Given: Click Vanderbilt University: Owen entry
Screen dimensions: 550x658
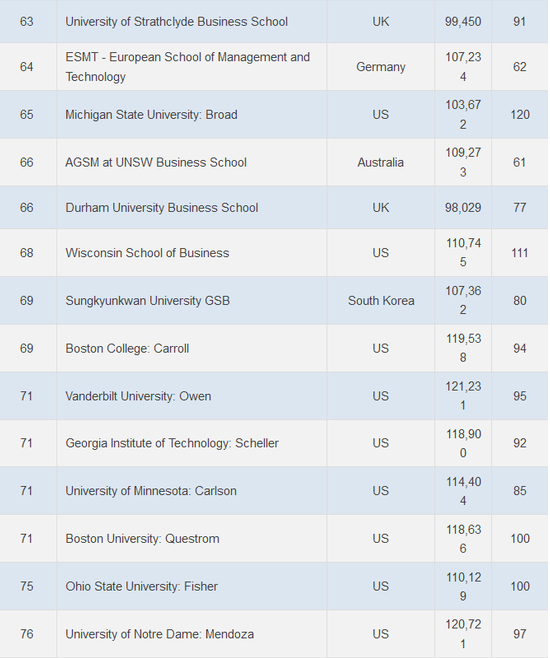Looking at the screenshot, I should tap(138, 396).
